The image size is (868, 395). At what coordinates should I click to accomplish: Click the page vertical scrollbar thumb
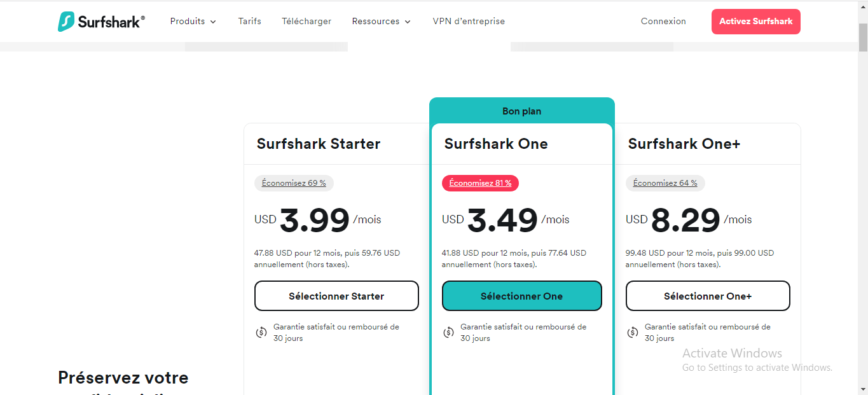pyautogui.click(x=863, y=37)
